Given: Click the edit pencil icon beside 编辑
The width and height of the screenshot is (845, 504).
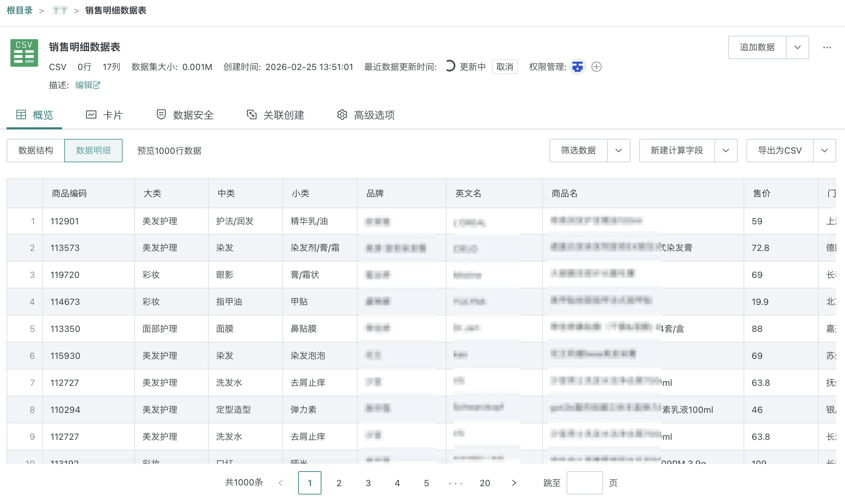Looking at the screenshot, I should click(97, 85).
